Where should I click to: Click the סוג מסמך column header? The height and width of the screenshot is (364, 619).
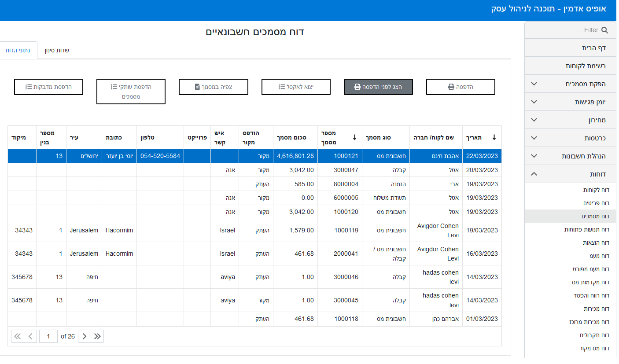pyautogui.click(x=386, y=137)
